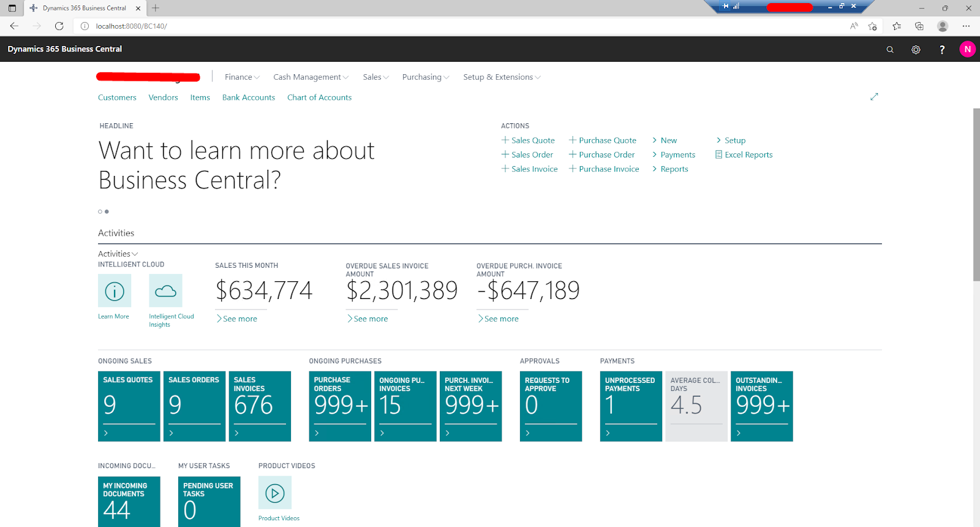Open the user avatar N menu
This screenshot has width=980, height=527.
[967, 49]
